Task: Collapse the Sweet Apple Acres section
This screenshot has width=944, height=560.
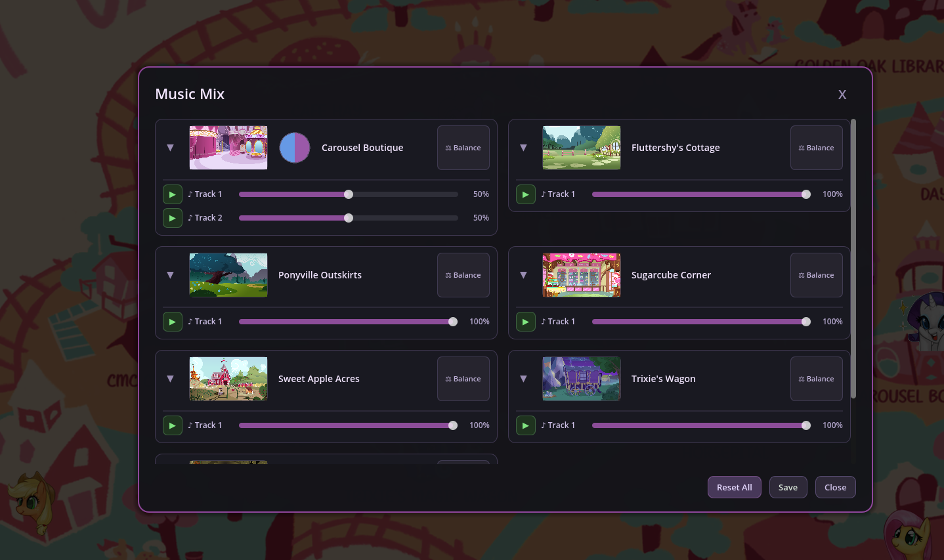Action: pyautogui.click(x=170, y=379)
